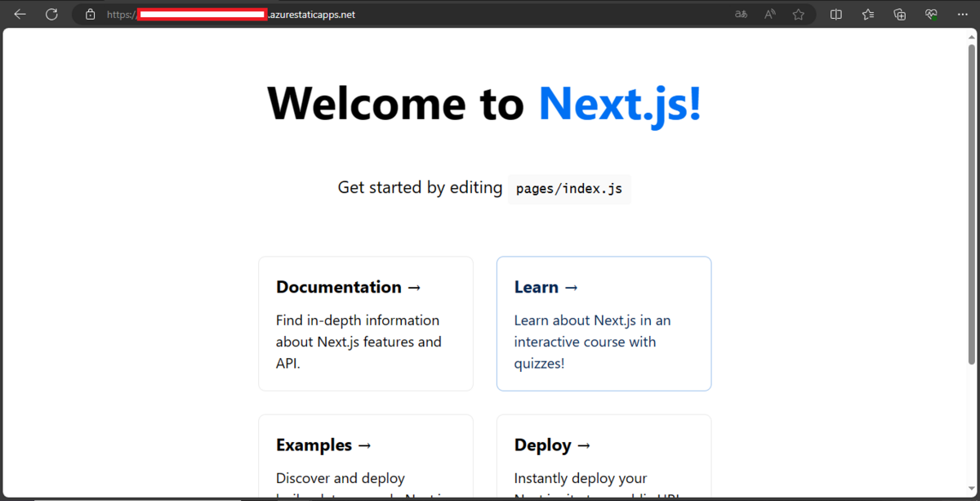Open the Learn card
Image resolution: width=980 pixels, height=501 pixels.
(604, 324)
